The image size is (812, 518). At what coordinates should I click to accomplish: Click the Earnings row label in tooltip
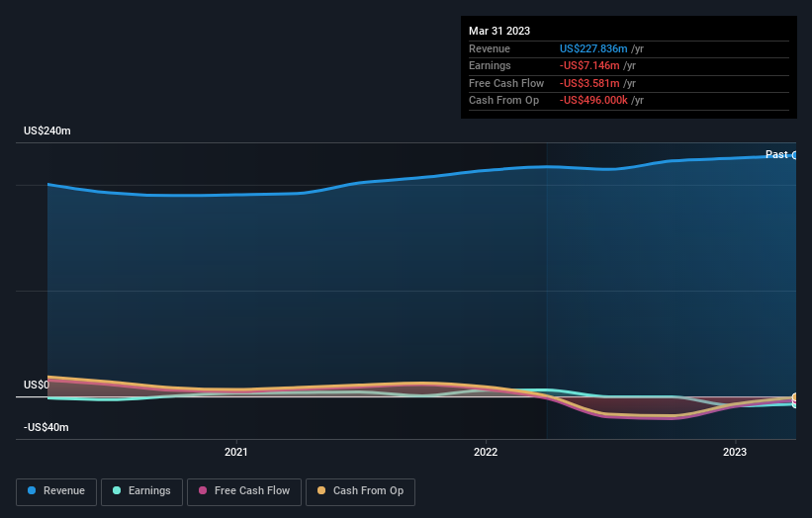coord(490,65)
